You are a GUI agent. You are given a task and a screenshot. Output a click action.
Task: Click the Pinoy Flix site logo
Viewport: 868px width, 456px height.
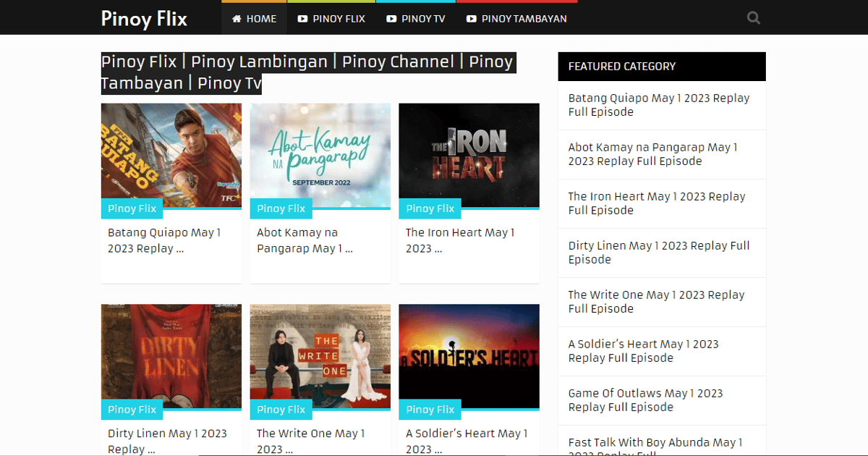pyautogui.click(x=143, y=19)
